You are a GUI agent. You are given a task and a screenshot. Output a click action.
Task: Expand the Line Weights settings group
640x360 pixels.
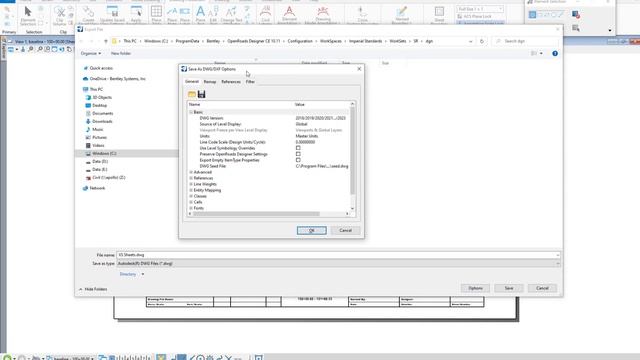[x=191, y=184]
